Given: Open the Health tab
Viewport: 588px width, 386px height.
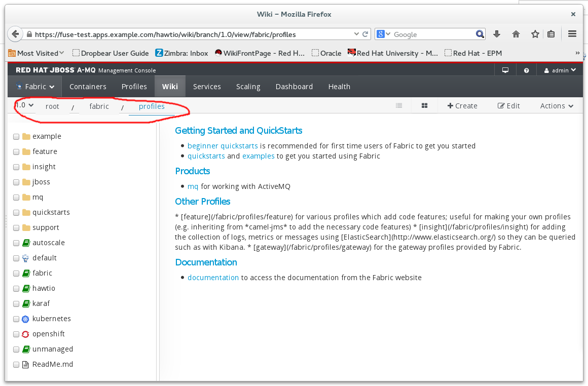Looking at the screenshot, I should (339, 87).
